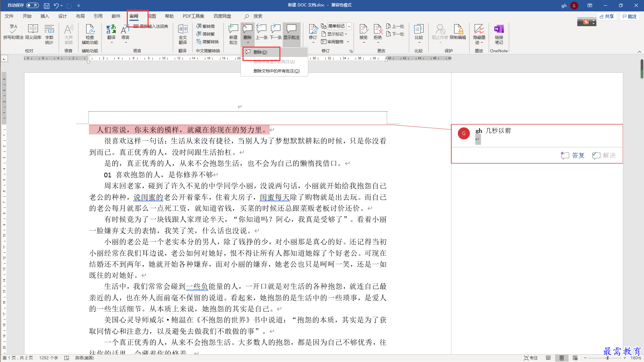Screen dimensions: 644x362
Task: Reply (答复) to the comment
Action: pos(573,155)
